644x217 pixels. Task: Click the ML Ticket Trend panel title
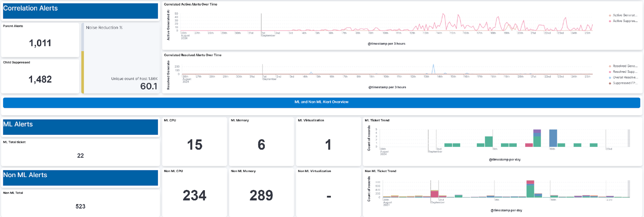377,120
